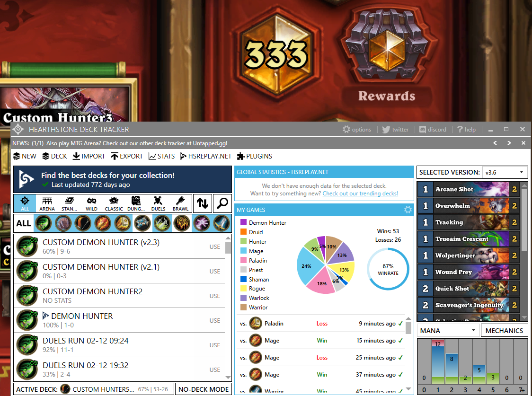Click the Hearthstone Deck Tracker logo icon
532x396 pixels.
coord(18,129)
